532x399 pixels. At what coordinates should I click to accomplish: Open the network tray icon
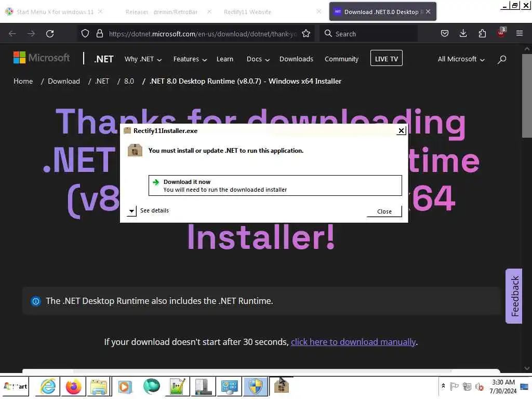click(467, 387)
